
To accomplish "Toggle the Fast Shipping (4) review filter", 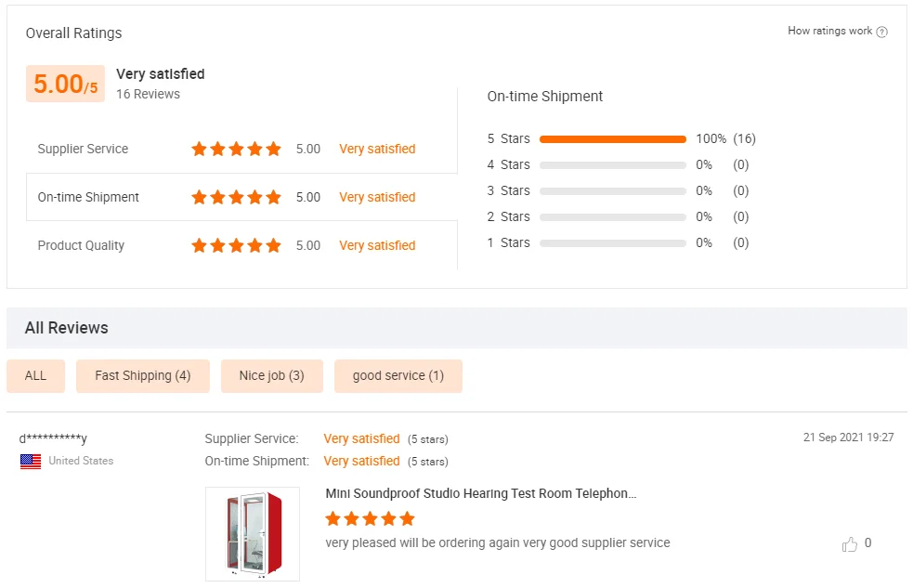I will [142, 375].
